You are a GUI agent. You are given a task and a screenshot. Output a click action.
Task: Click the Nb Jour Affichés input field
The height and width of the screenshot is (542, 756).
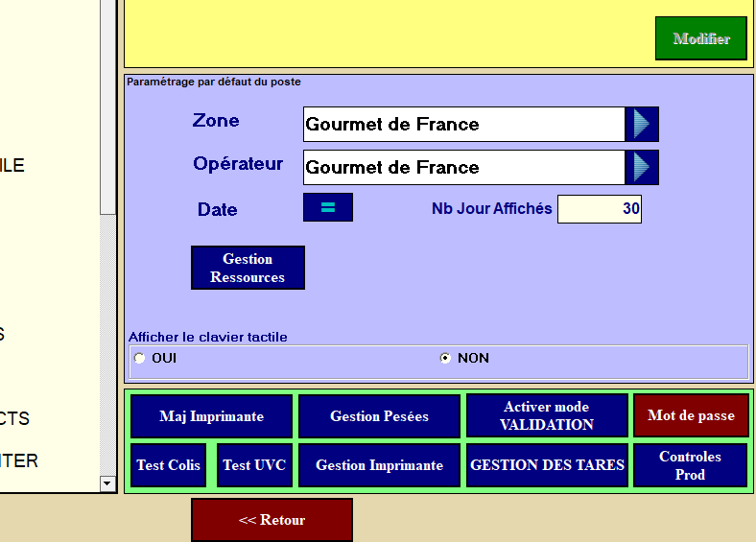tap(599, 208)
